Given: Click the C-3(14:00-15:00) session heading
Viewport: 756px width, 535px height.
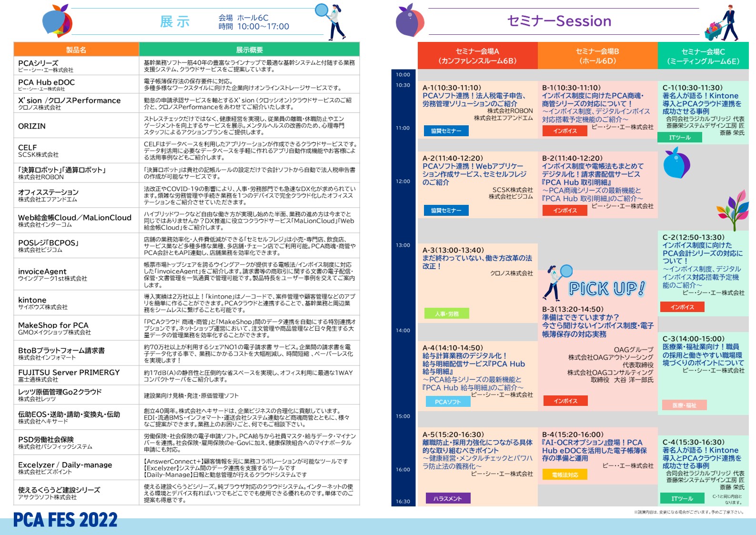Looking at the screenshot, I should [693, 339].
